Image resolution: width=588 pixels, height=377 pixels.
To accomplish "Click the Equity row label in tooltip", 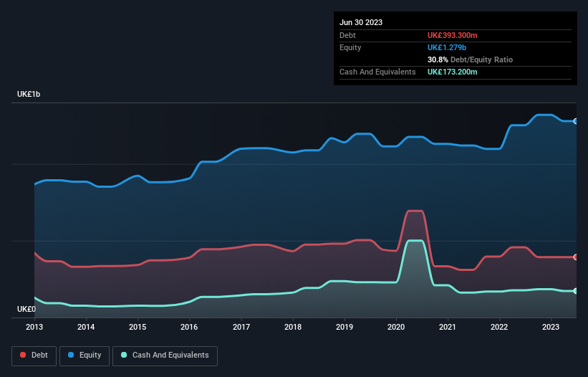I will [x=350, y=47].
